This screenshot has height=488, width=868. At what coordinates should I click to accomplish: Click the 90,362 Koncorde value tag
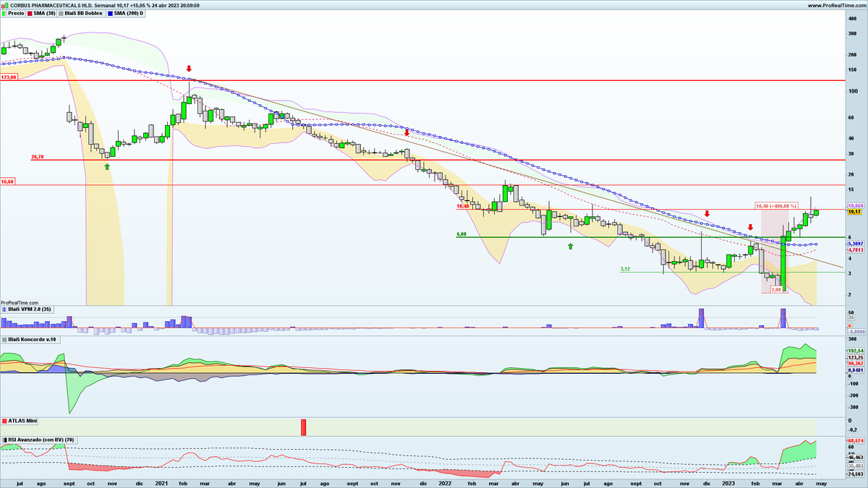854,364
